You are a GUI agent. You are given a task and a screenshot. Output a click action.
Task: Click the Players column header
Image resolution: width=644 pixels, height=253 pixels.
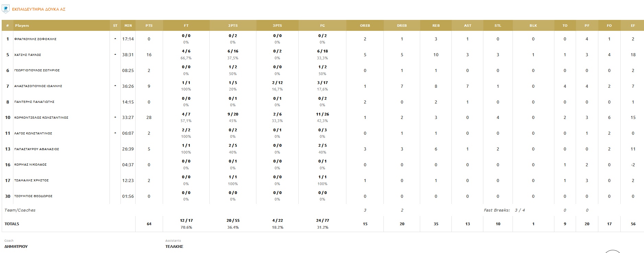point(22,26)
